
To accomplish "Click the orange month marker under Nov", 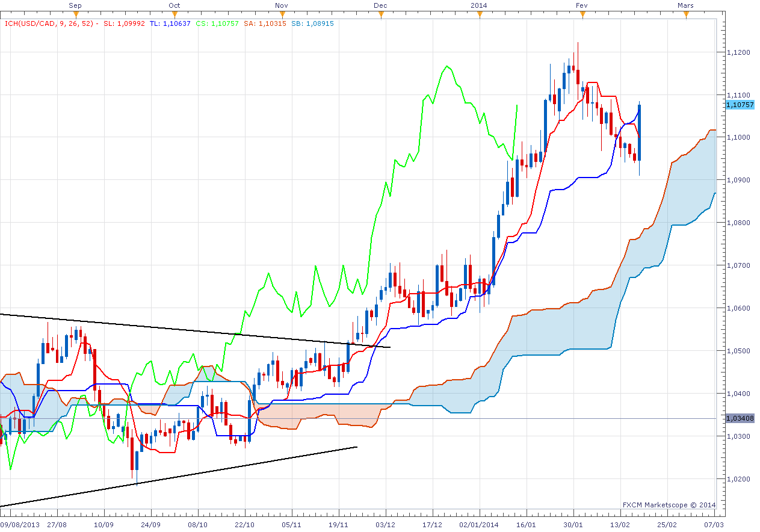I will click(281, 14).
